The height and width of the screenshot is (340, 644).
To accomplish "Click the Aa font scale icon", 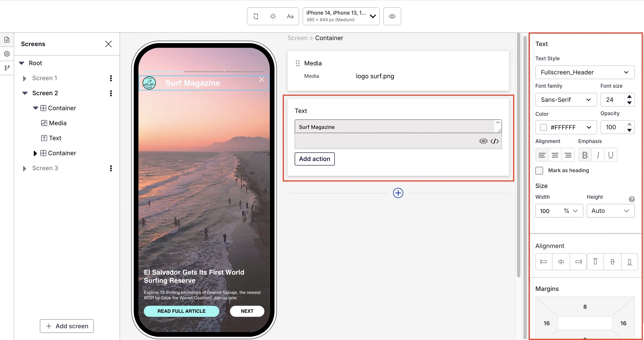I will click(290, 16).
